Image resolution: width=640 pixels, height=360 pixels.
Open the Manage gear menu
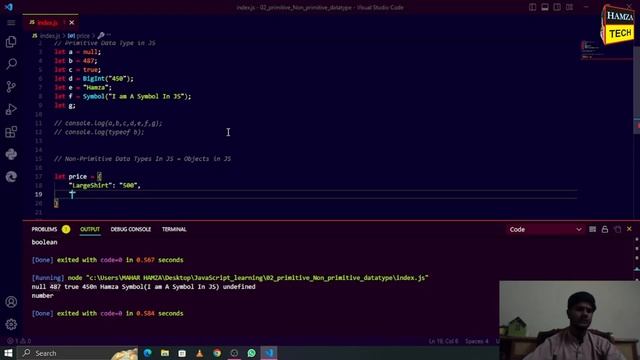(x=11, y=324)
